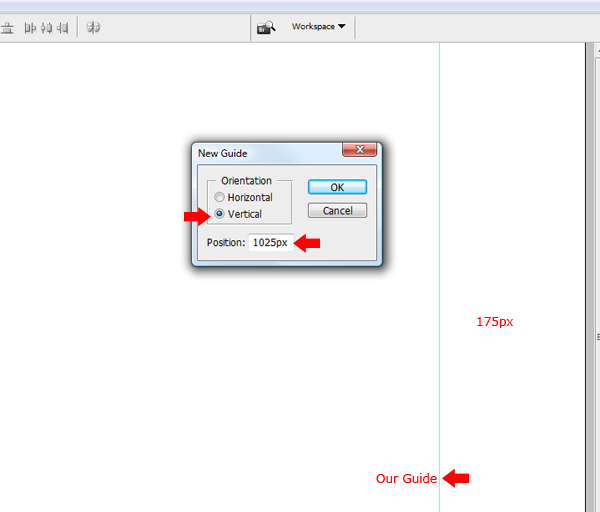Click the Auto-Align Layers icon
Image resolution: width=600 pixels, height=512 pixels.
point(93,28)
